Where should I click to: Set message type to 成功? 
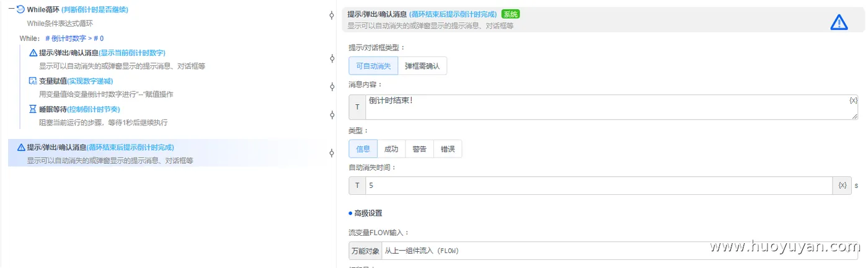(391, 149)
